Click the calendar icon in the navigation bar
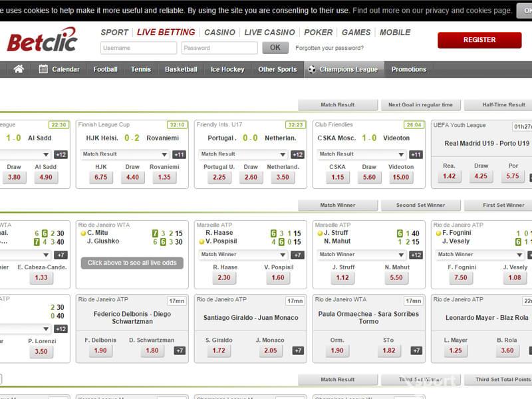 click(x=43, y=69)
